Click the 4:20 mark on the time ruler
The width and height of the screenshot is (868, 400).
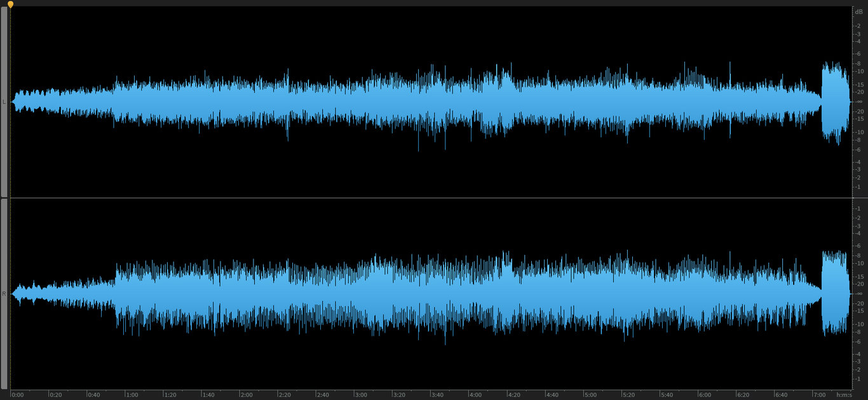tap(513, 395)
